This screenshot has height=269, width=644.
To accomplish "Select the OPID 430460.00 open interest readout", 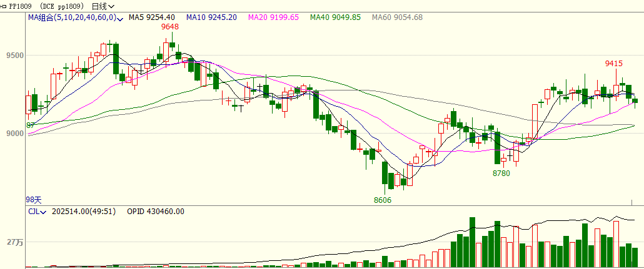I will 156,212.
